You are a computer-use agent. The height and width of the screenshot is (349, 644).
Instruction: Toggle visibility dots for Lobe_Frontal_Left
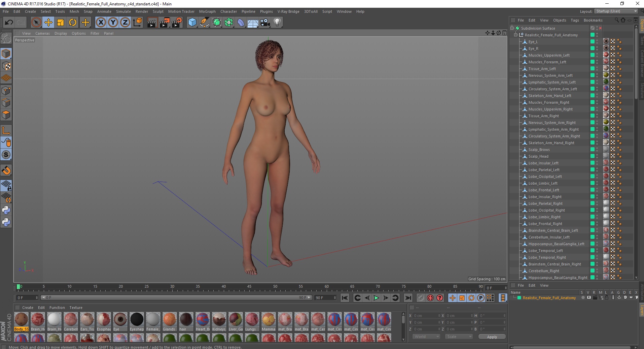(597, 190)
